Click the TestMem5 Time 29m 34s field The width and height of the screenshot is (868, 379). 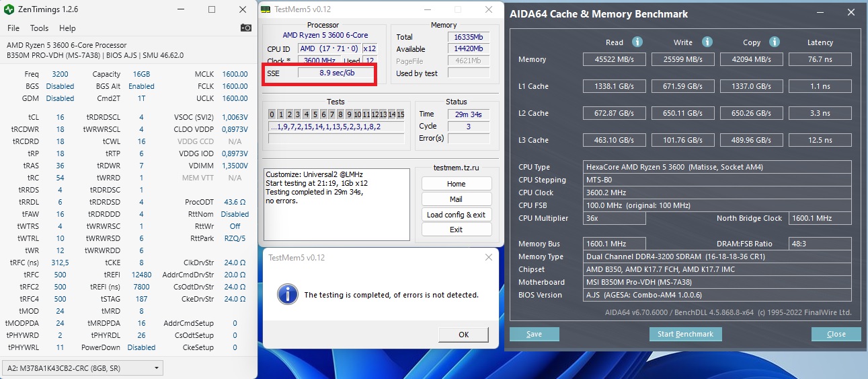coord(469,114)
